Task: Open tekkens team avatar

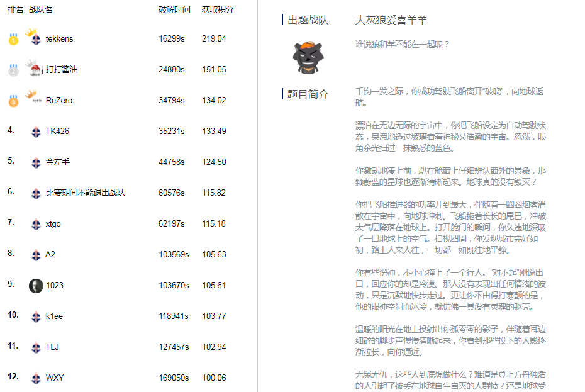Action: point(33,37)
